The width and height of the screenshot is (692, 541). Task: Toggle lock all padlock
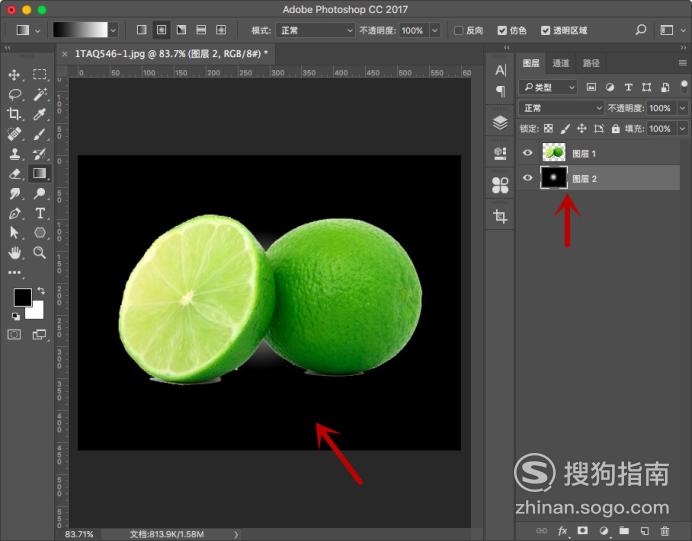tap(615, 128)
